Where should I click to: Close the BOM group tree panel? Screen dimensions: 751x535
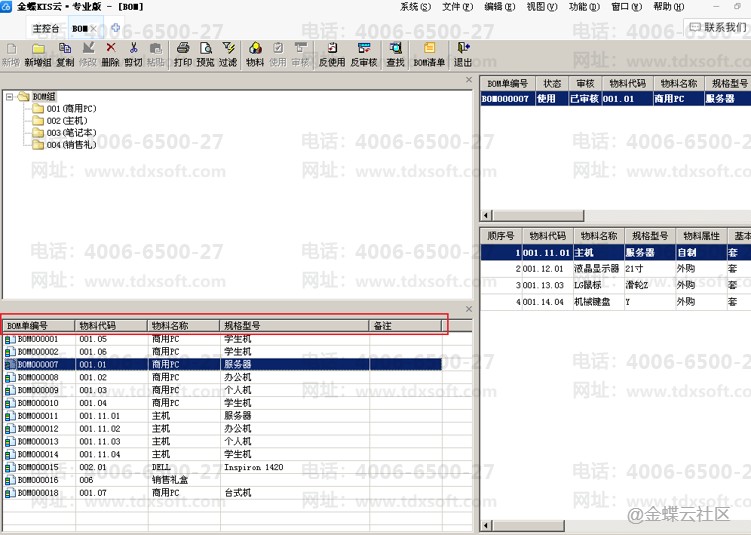pos(469,80)
